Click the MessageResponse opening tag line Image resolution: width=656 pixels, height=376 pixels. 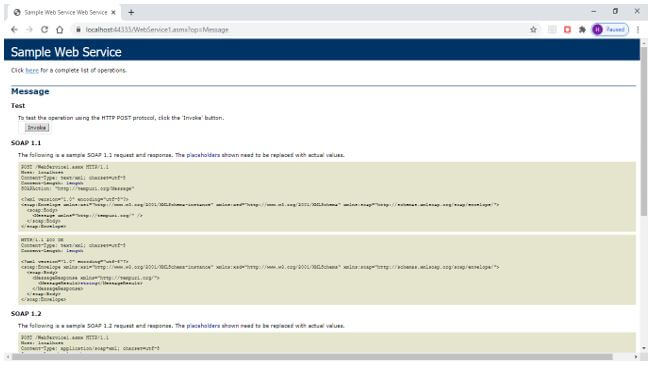(96, 278)
